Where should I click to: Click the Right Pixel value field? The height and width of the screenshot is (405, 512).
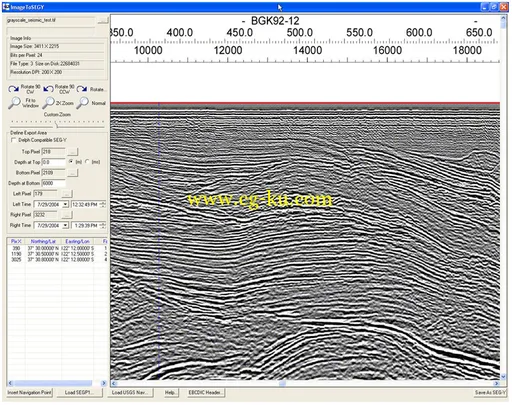[x=45, y=215]
